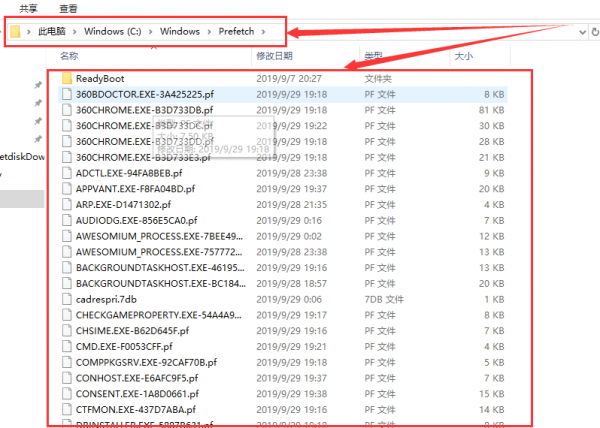Open the 共享 ribbon tab
This screenshot has width=600, height=428.
[28, 8]
